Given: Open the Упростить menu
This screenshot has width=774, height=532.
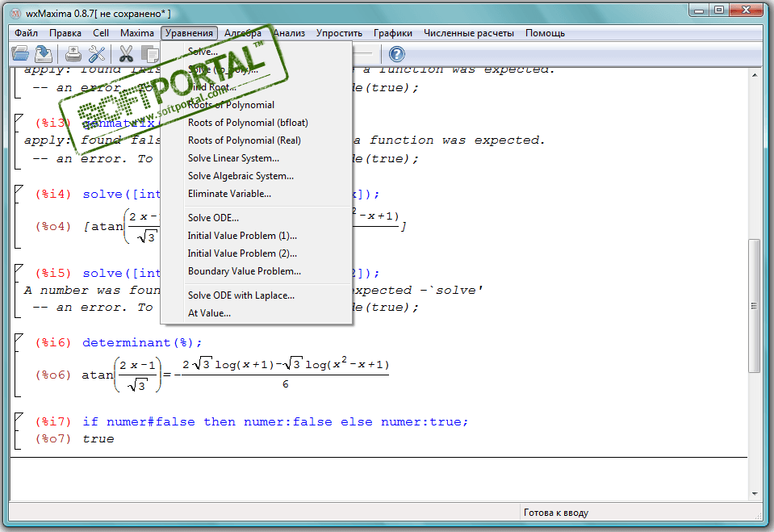Looking at the screenshot, I should 339,33.
